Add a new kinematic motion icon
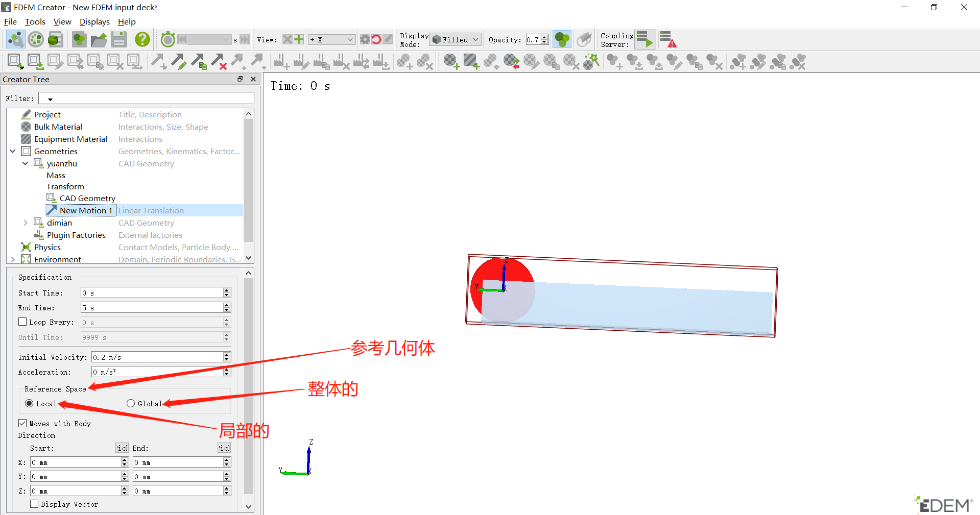The height and width of the screenshot is (515, 980). coord(159,61)
